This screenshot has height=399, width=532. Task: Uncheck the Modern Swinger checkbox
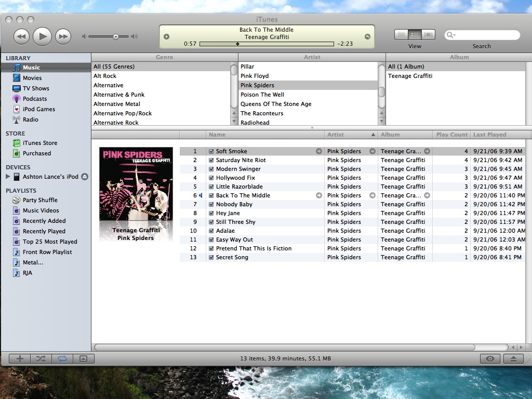tap(211, 169)
